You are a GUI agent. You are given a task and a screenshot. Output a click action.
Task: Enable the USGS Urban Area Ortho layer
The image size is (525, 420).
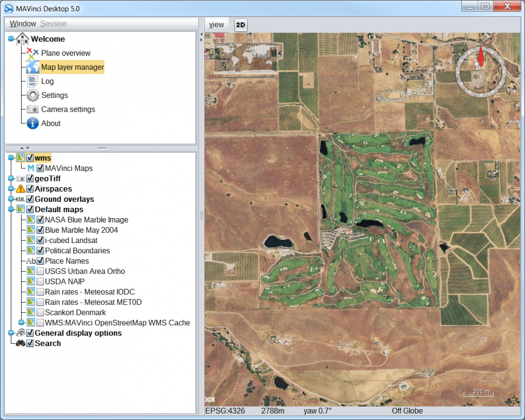click(40, 271)
